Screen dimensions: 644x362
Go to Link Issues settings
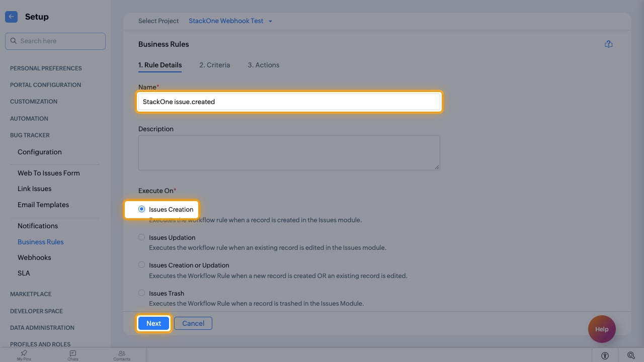click(35, 189)
